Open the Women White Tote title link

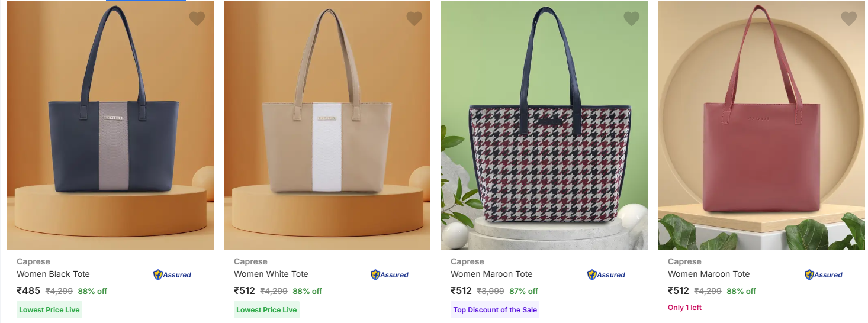[271, 274]
